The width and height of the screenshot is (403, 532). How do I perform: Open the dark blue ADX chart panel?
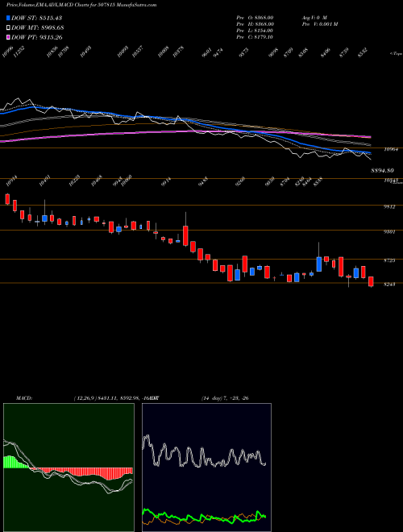(206, 468)
